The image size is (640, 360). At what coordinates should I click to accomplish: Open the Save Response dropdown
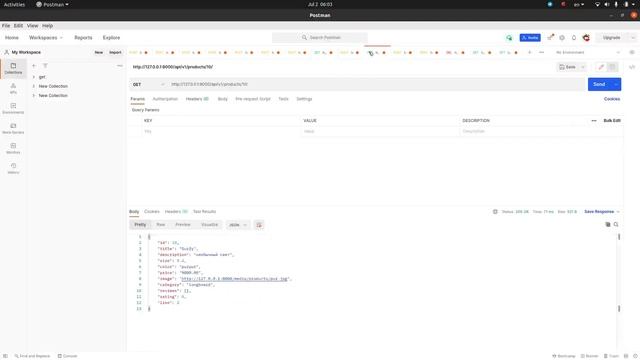(602, 211)
